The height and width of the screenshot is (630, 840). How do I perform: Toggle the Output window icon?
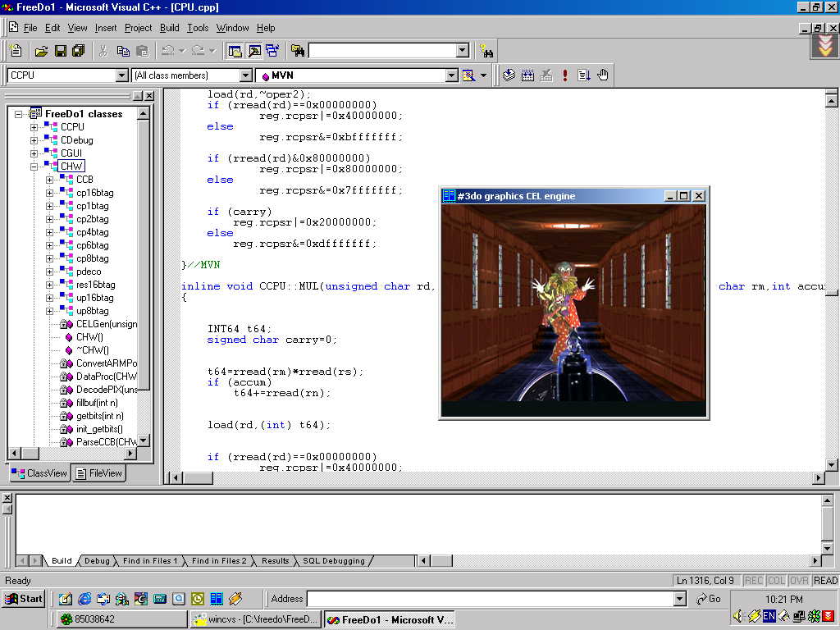[254, 51]
